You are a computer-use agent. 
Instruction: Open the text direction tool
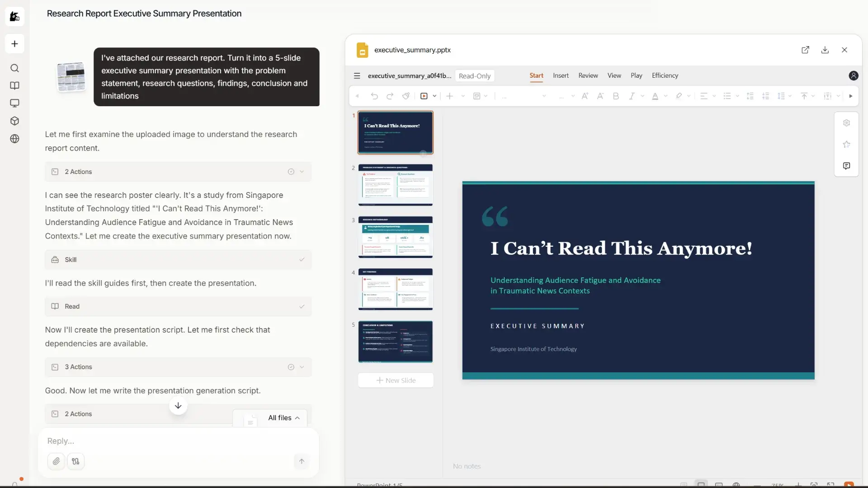[x=828, y=96]
